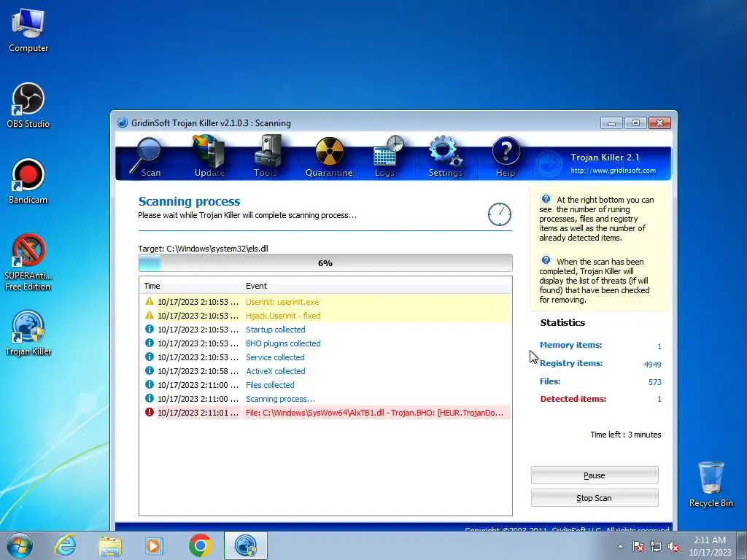The width and height of the screenshot is (747, 560).
Task: Open the Logs calendar icon
Action: (387, 157)
